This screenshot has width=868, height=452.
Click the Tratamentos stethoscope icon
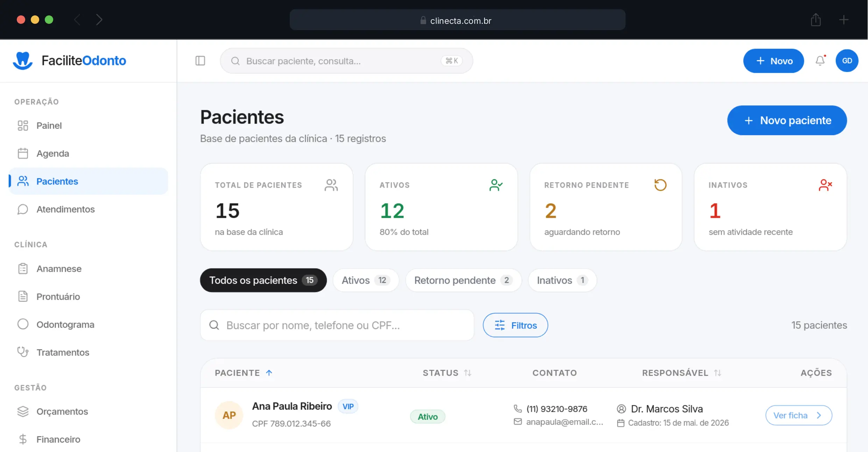pos(23,352)
